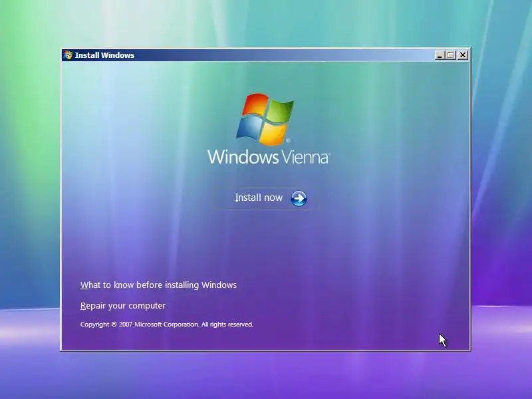
Task: Click the Windows Vienna wordmark text
Action: pos(269,157)
